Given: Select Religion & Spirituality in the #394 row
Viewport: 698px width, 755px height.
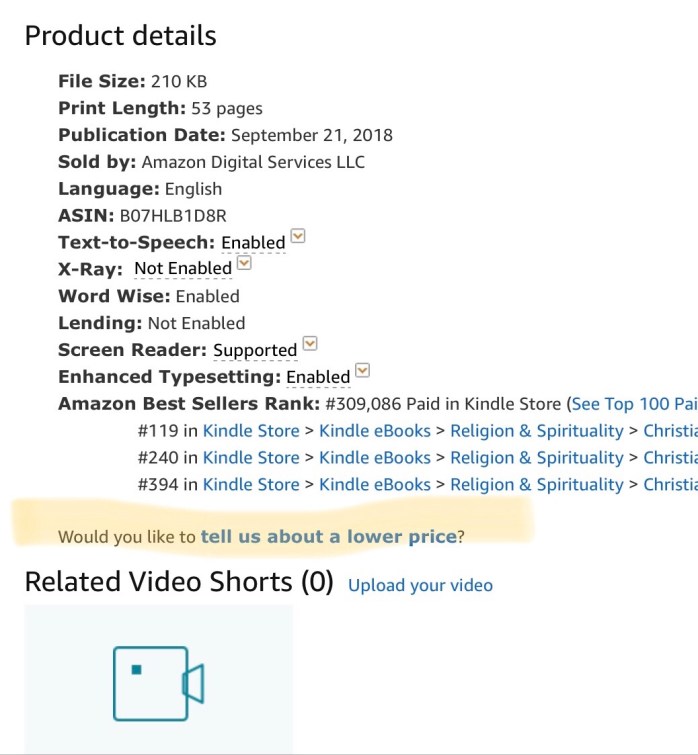Looking at the screenshot, I should pyautogui.click(x=537, y=485).
